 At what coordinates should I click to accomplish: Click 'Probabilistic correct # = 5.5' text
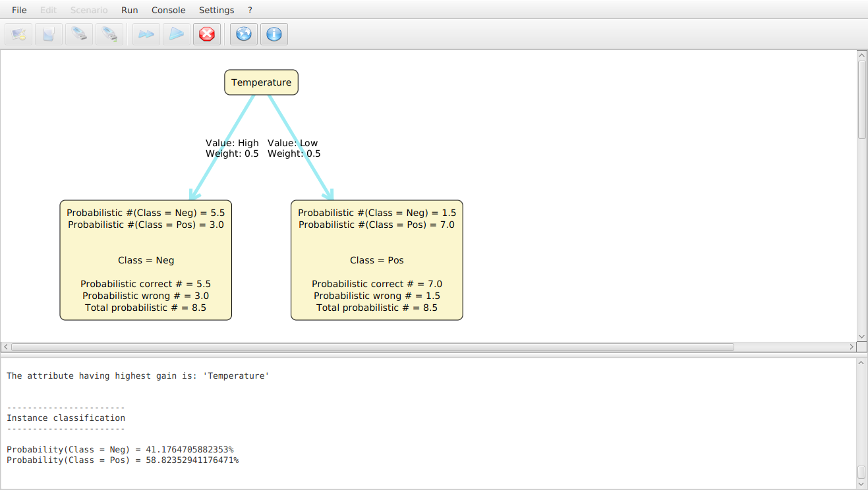pos(146,284)
